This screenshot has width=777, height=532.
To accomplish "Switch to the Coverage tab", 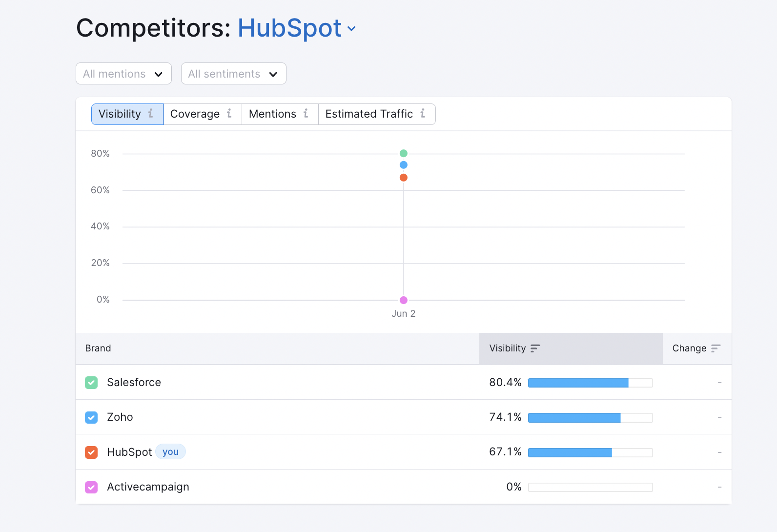I will [x=195, y=114].
